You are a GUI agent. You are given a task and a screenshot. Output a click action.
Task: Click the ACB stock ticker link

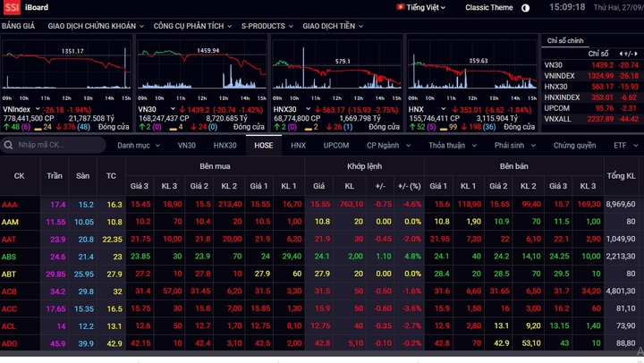(9, 291)
